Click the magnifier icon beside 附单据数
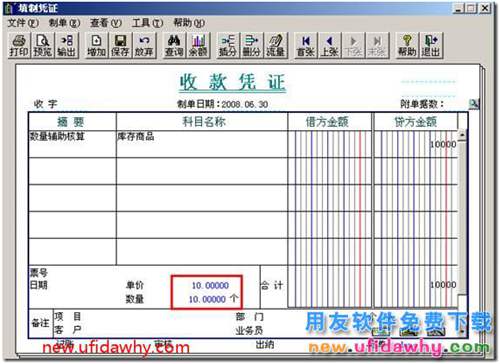The height and width of the screenshot is (364, 500). point(473,104)
